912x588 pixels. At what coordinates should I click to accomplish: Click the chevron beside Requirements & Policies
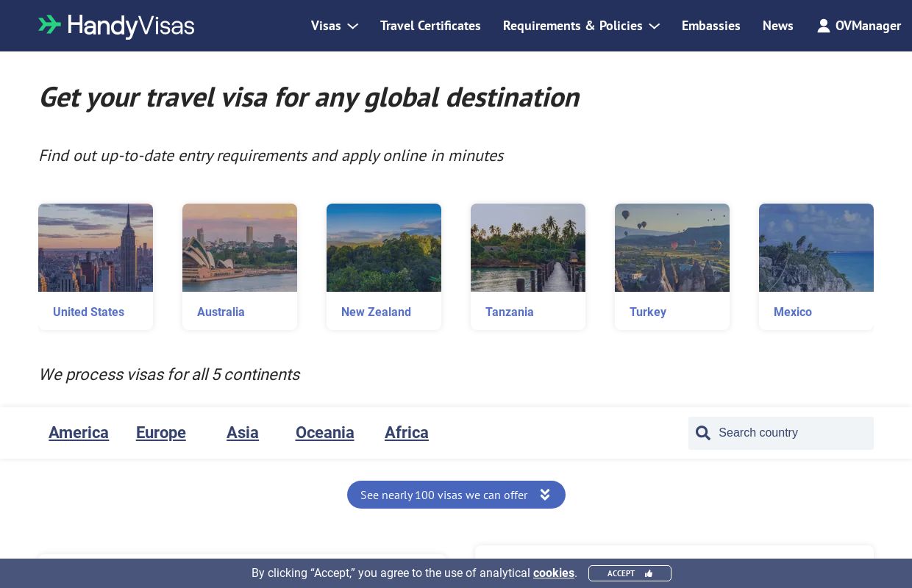(x=654, y=26)
